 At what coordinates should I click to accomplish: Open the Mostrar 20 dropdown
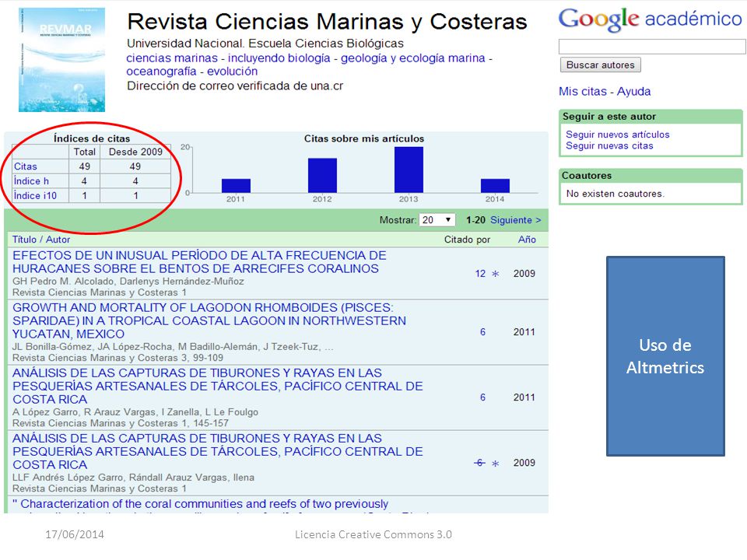pyautogui.click(x=437, y=220)
